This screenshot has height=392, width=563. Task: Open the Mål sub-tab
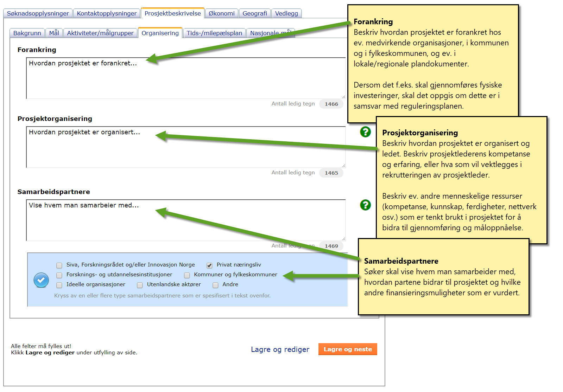pos(54,33)
